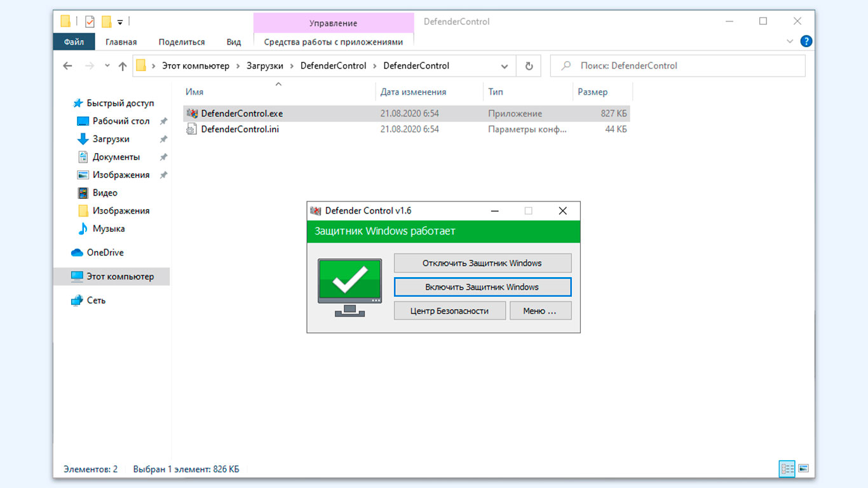Open the Файл menu
The height and width of the screenshot is (488, 868).
click(74, 42)
